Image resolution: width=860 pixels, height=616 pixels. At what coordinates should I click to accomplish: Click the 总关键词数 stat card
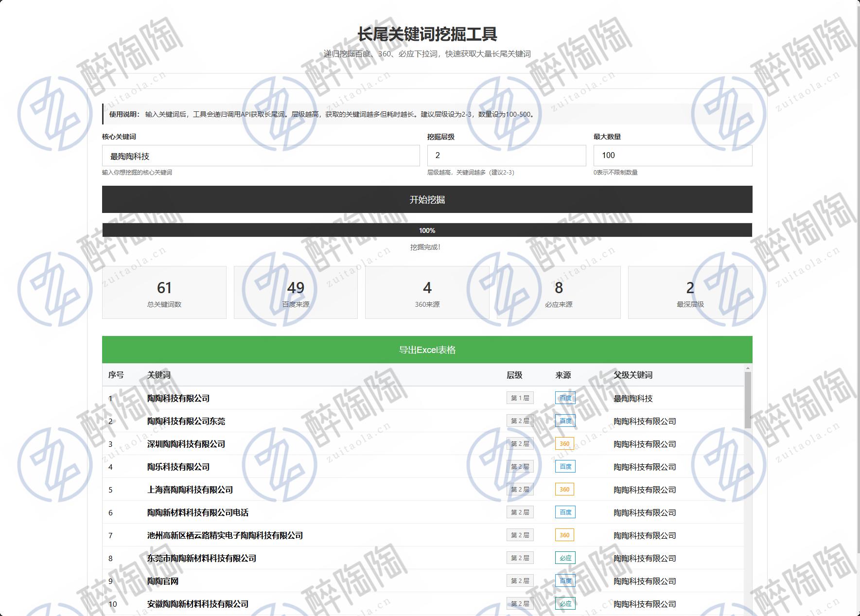click(164, 293)
